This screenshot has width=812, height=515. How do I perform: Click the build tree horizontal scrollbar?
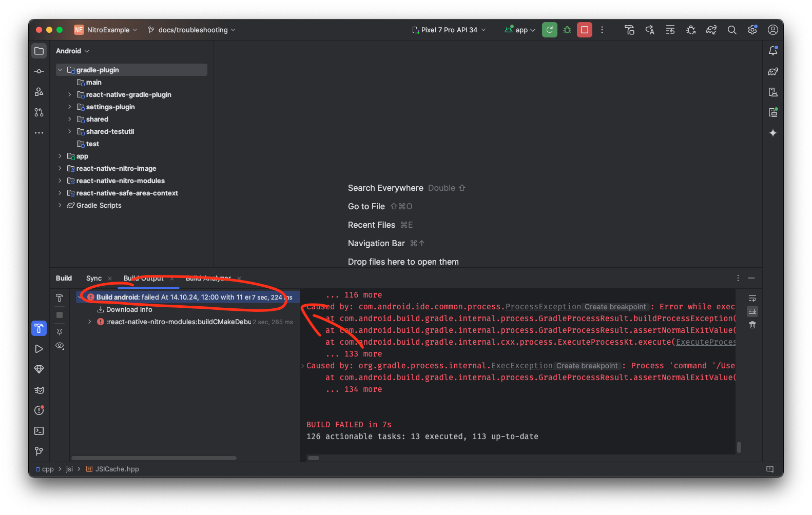(154, 458)
